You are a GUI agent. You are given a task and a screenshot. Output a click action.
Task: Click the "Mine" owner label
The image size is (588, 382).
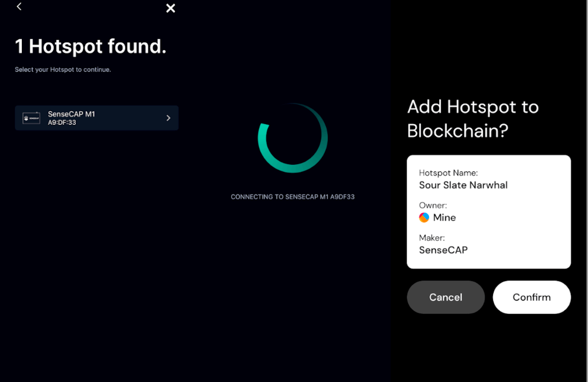(445, 217)
